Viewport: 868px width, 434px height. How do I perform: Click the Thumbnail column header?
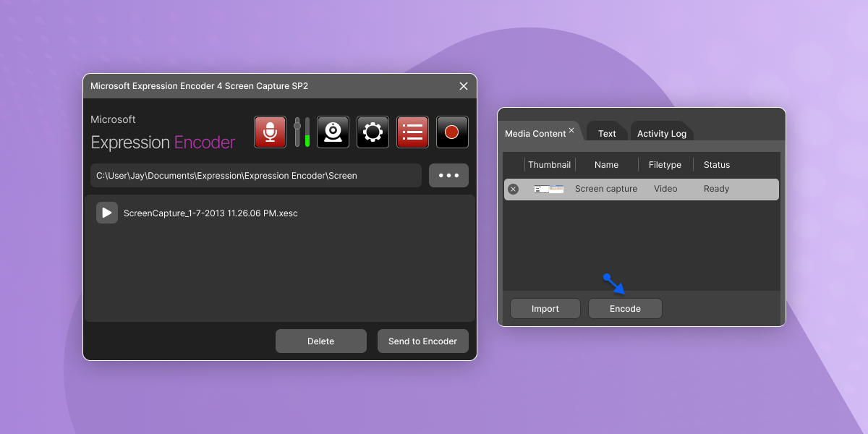549,165
